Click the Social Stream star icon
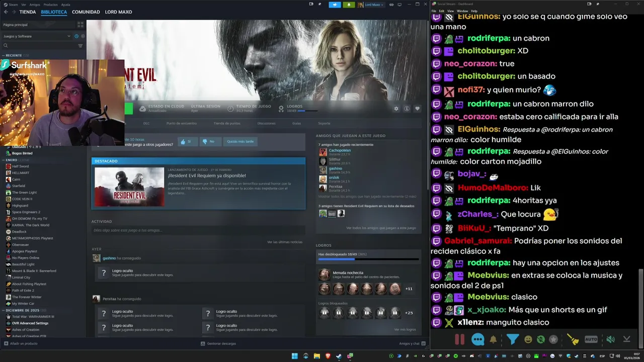644x362 pixels. tap(553, 339)
